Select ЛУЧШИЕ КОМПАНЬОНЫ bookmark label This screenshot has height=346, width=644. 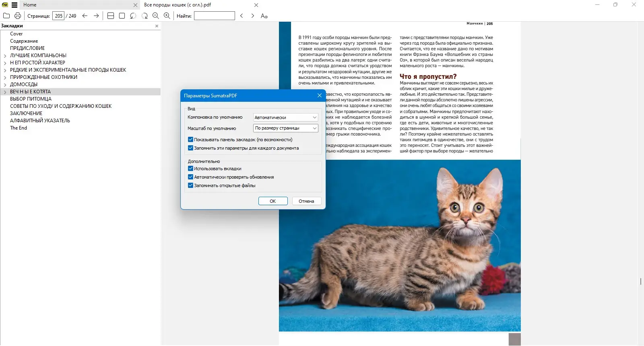click(x=38, y=56)
